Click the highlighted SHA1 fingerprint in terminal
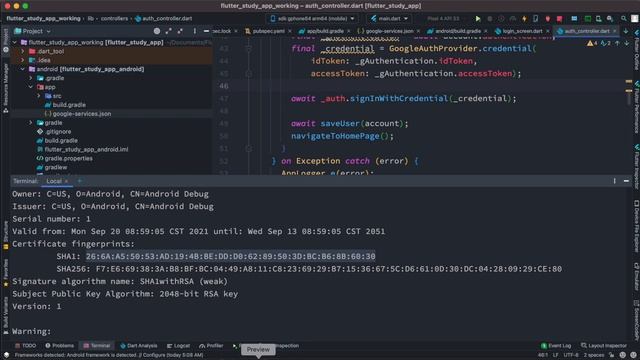The width and height of the screenshot is (640, 360). pyautogui.click(x=230, y=256)
